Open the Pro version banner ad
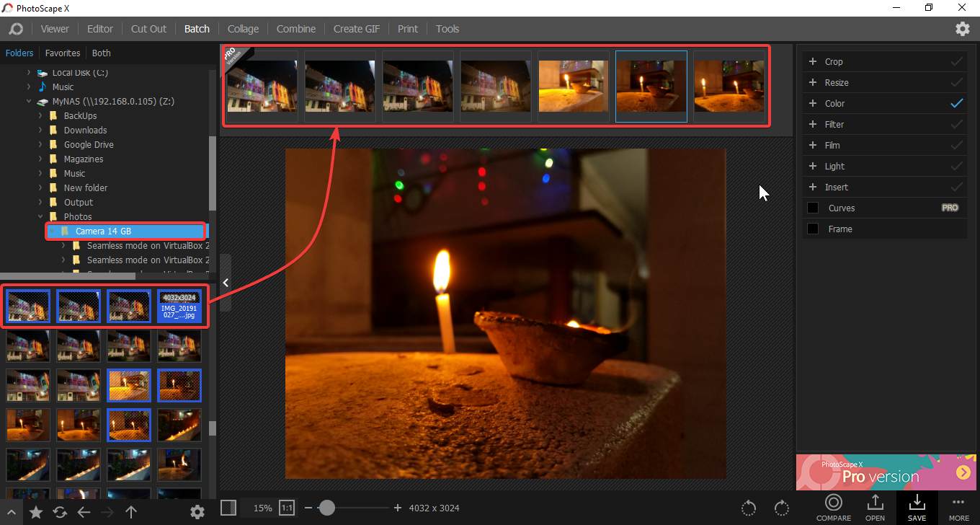Viewport: 980px width, 525px height. pyautogui.click(x=886, y=472)
